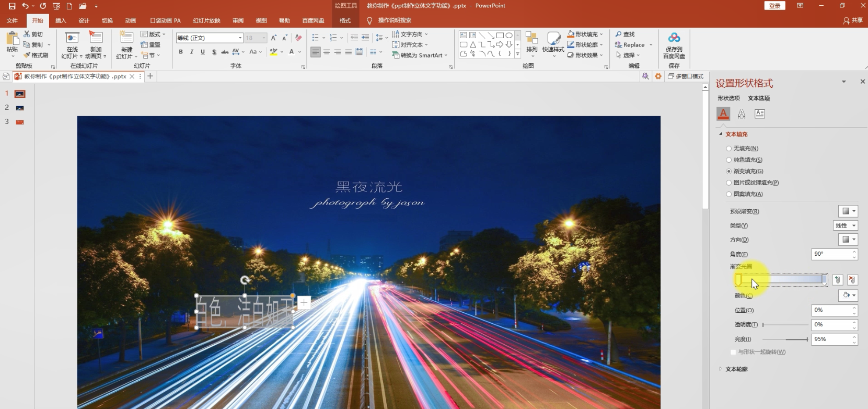The height and width of the screenshot is (409, 868).
Task: Click the right gradient stop handle
Action: (x=825, y=280)
